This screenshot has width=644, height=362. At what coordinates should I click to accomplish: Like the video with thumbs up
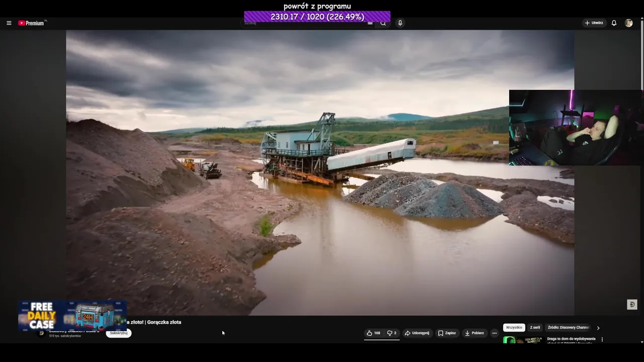pos(373,333)
